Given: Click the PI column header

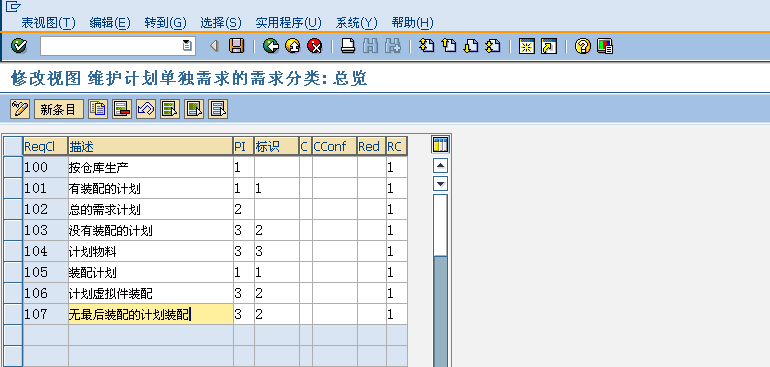Looking at the screenshot, I should point(244,146).
